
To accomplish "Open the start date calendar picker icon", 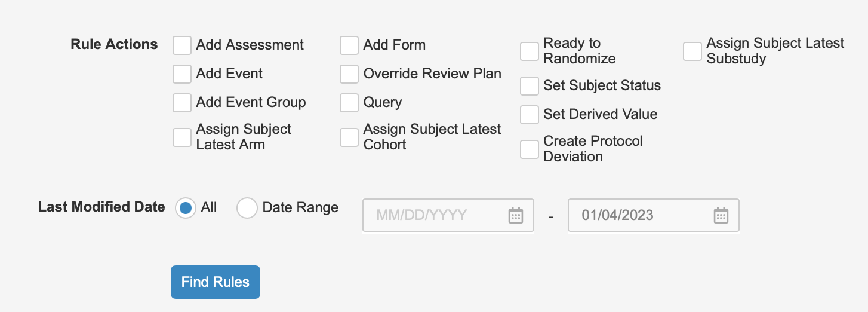I will [x=515, y=215].
